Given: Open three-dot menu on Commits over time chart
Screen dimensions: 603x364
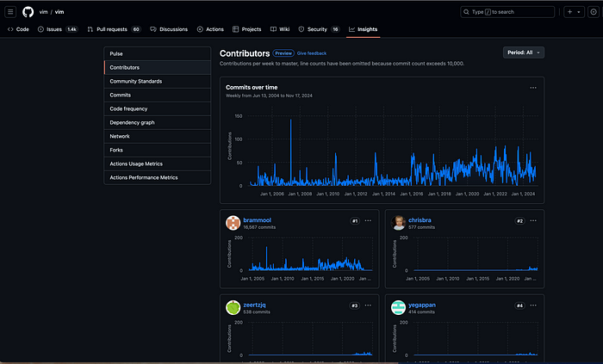Looking at the screenshot, I should click(x=533, y=88).
